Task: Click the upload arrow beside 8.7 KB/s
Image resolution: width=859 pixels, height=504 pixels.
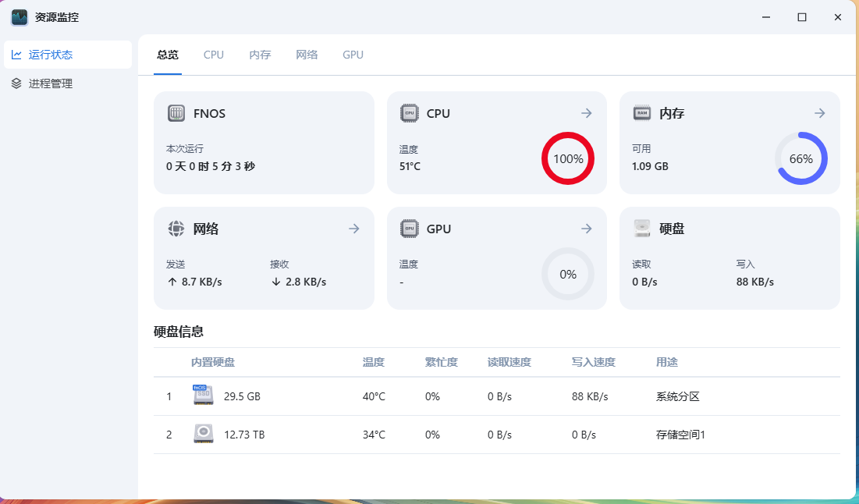Action: [x=172, y=282]
